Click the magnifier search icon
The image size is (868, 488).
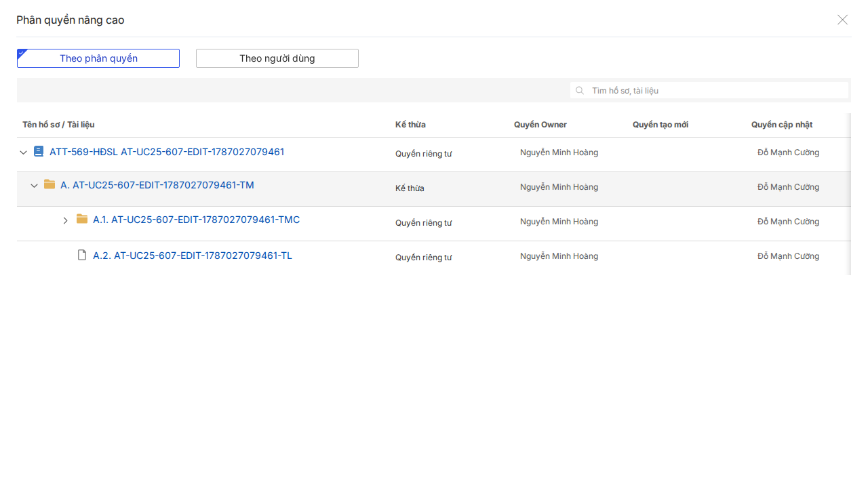(580, 90)
